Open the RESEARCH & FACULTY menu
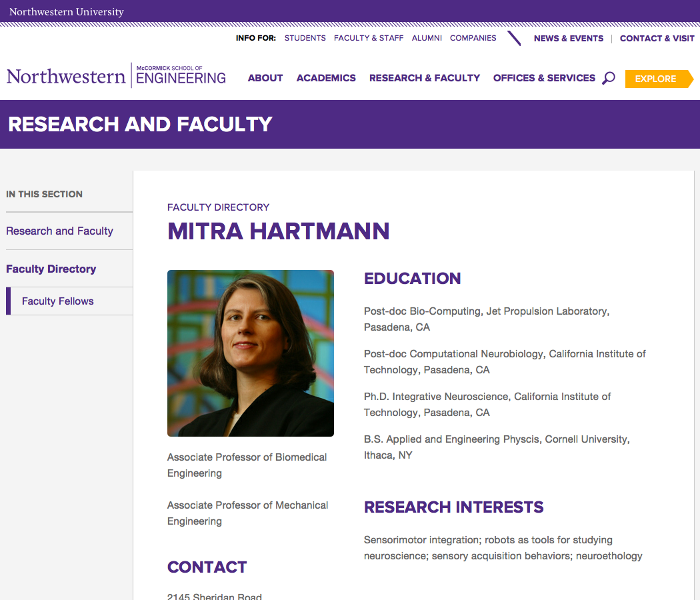The image size is (700, 600). pyautogui.click(x=424, y=78)
